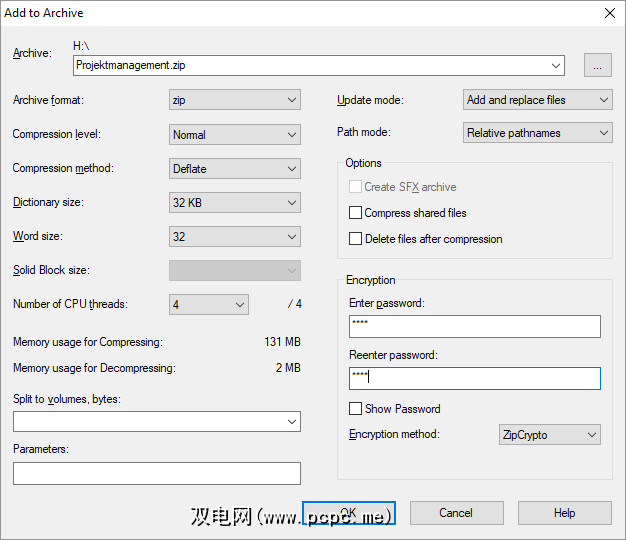Close the Add to Archive dialog
Image resolution: width=626 pixels, height=540 pixels.
pos(609,13)
